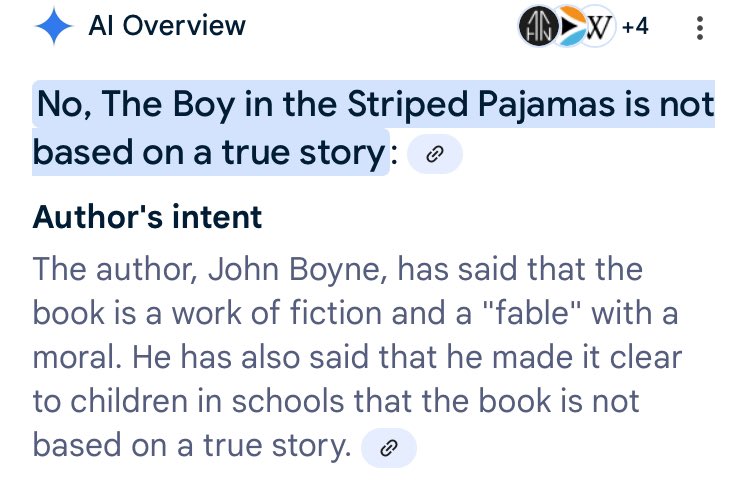Click the highlighted line starting with "No, The Boy"
The height and width of the screenshot is (485, 750).
(x=375, y=106)
